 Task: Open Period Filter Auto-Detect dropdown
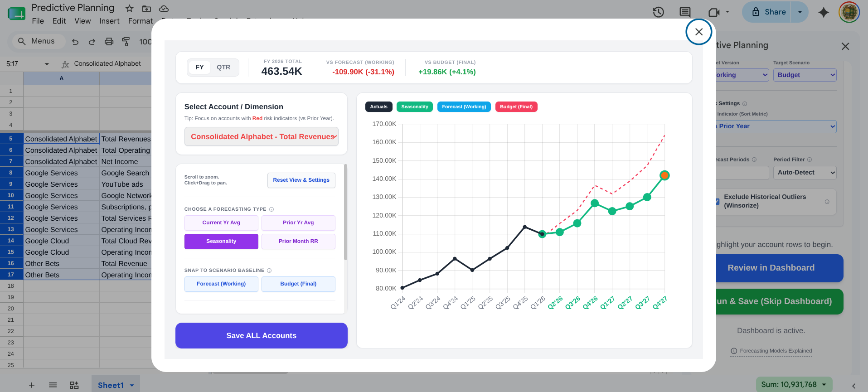pos(805,173)
